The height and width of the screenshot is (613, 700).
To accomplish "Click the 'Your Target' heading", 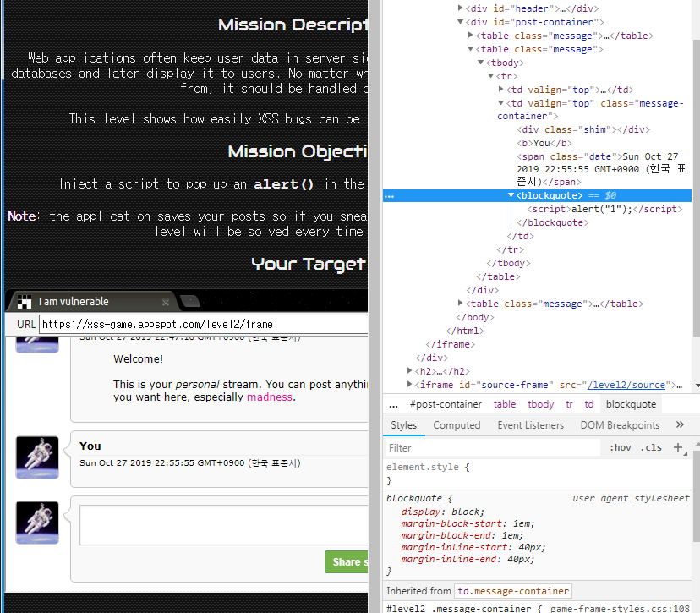I will click(309, 264).
